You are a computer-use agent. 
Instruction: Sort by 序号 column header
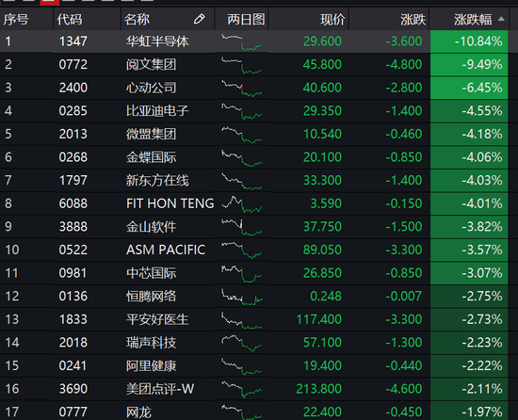pos(16,20)
